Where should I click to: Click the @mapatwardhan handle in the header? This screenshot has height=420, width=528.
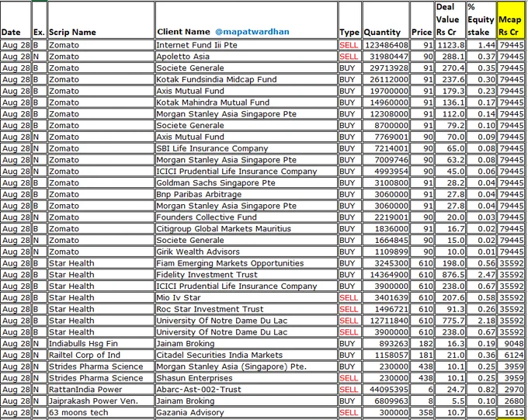[x=252, y=32]
